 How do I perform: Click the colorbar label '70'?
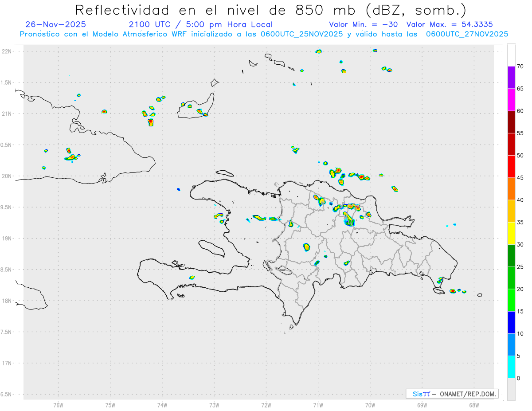pyautogui.click(x=520, y=67)
